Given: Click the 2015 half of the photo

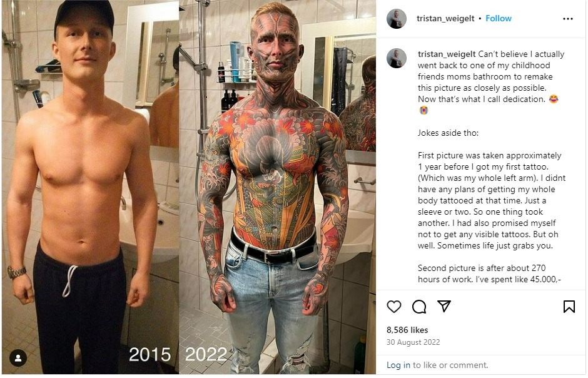Looking at the screenshot, I should click(x=90, y=188).
